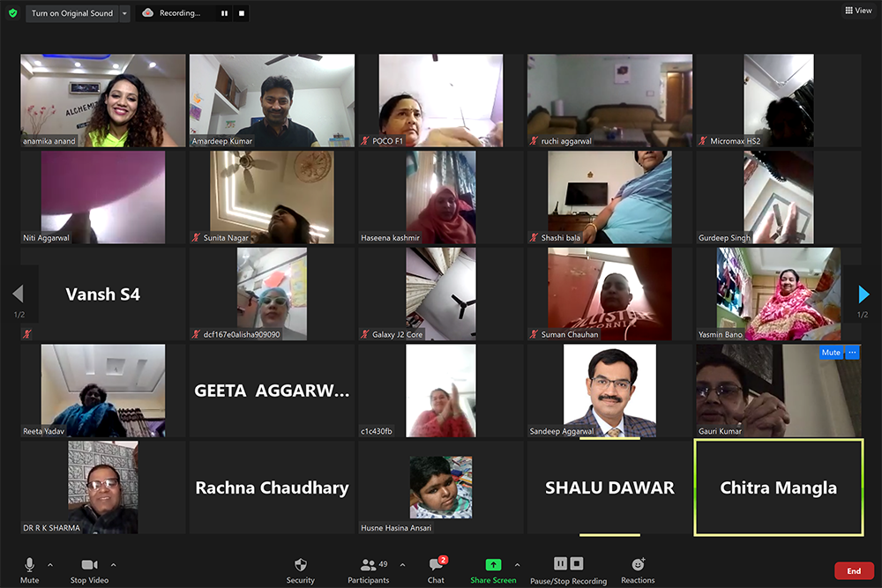This screenshot has height=588, width=882.
Task: Click the green Share Screen icon
Action: [x=493, y=564]
